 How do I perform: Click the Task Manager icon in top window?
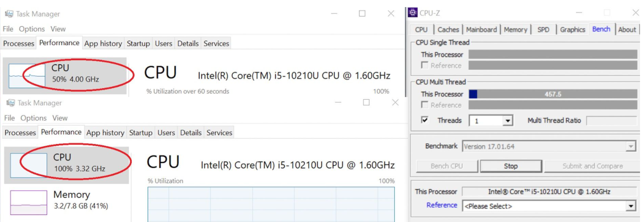[x=9, y=14]
